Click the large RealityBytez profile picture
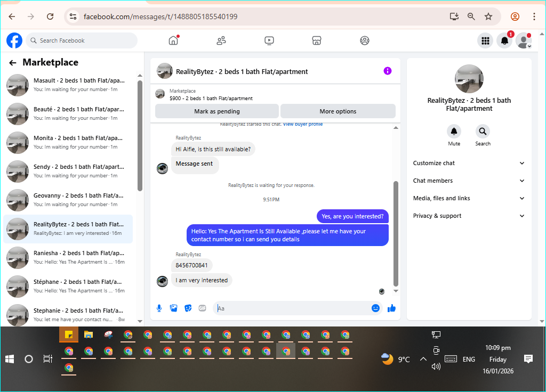Viewport: 546px width, 392px height. click(469, 79)
